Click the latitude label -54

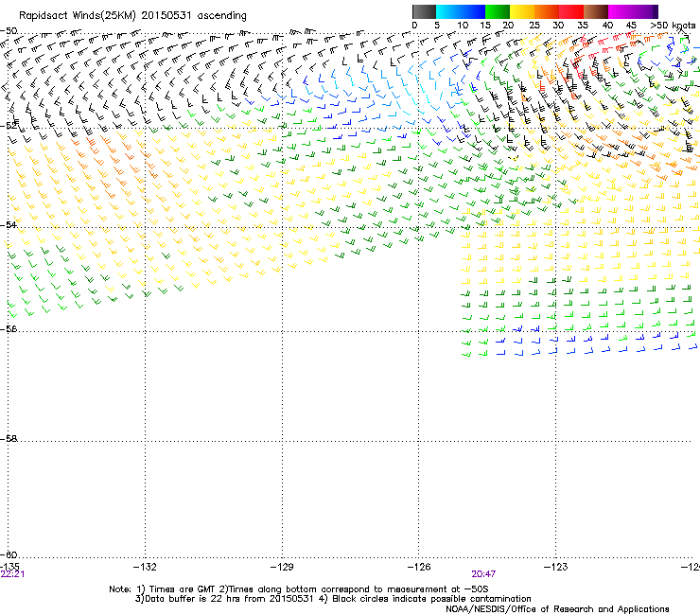click(9, 224)
